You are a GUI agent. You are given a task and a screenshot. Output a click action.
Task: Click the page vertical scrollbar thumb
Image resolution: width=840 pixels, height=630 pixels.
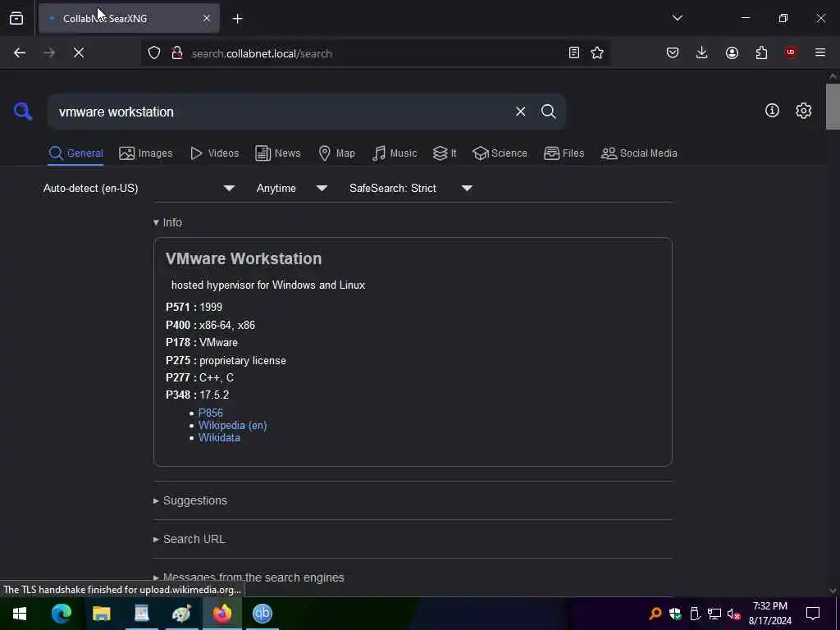click(833, 106)
